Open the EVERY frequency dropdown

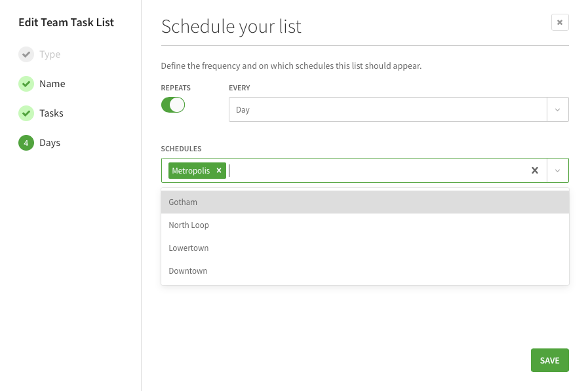tap(558, 109)
